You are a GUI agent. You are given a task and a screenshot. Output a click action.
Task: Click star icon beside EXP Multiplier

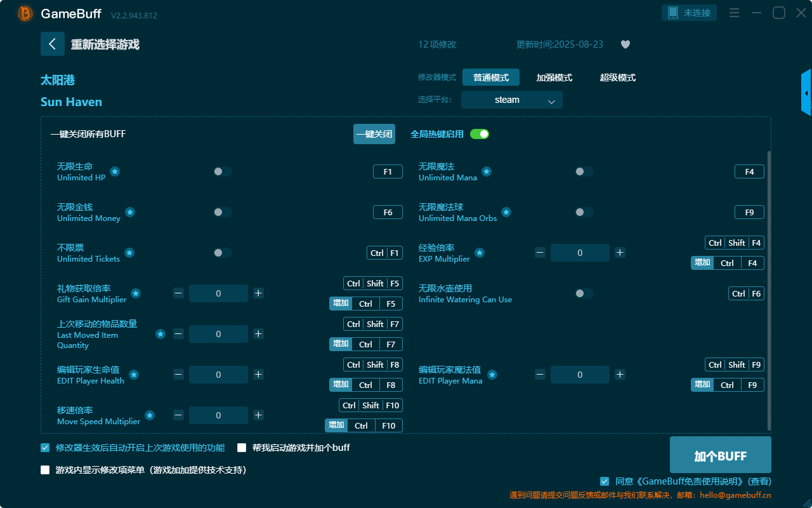click(x=480, y=253)
